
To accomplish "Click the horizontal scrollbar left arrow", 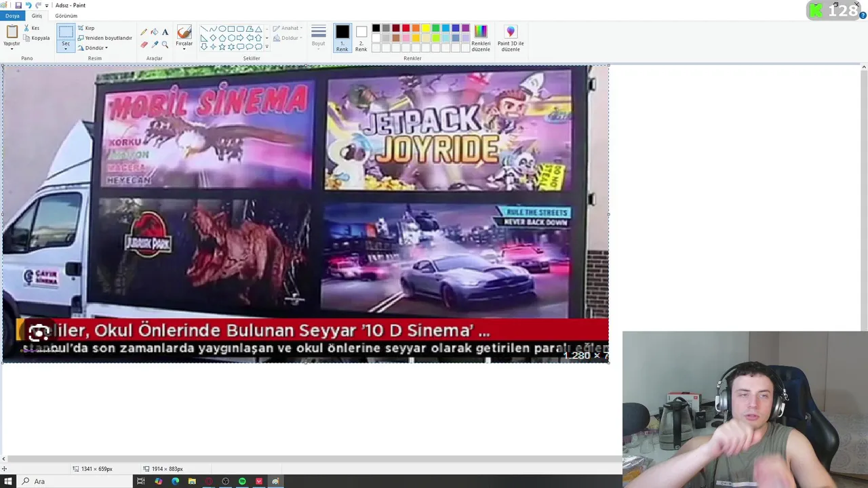I will [x=3, y=459].
